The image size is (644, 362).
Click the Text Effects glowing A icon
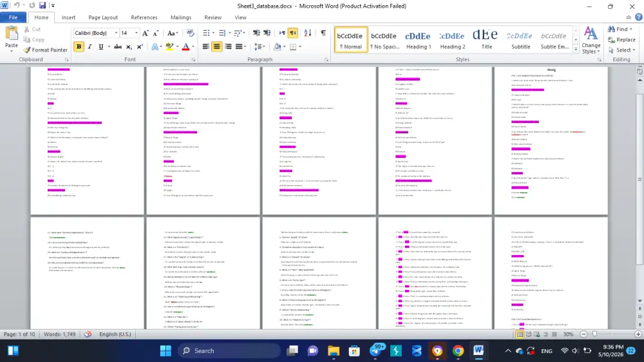tap(155, 46)
